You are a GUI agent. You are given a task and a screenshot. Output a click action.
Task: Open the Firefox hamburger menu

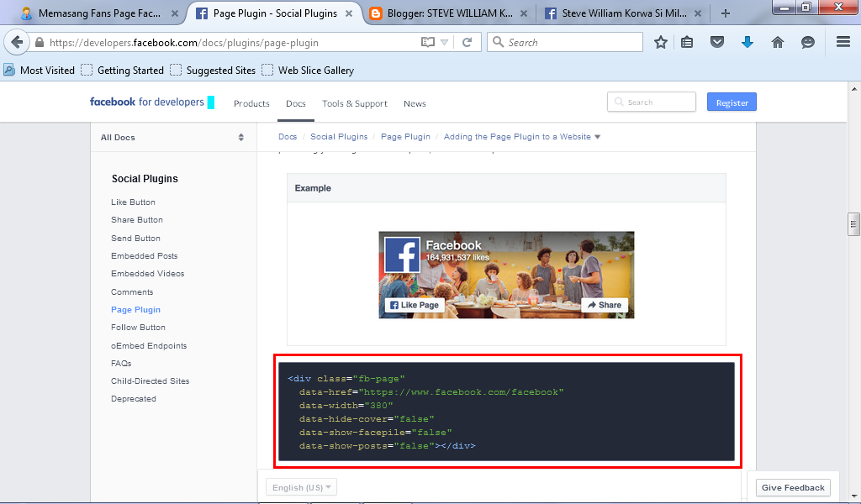843,42
